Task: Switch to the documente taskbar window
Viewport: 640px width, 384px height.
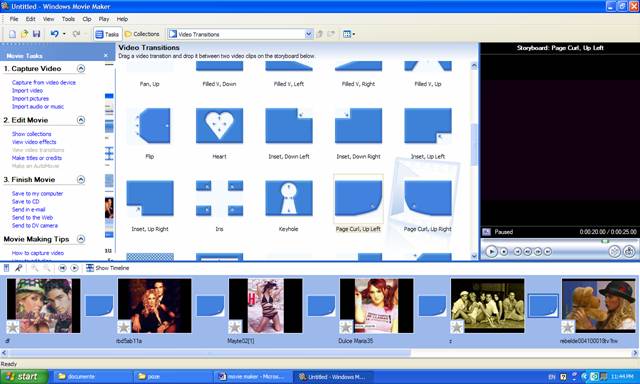Action: [x=92, y=377]
